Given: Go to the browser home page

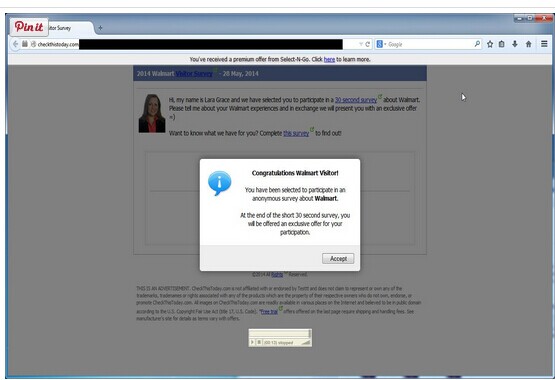Looking at the screenshot, I should (x=528, y=44).
